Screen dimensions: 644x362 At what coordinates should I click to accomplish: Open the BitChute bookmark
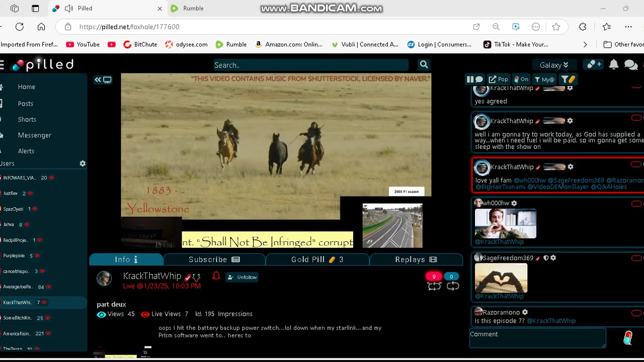pyautogui.click(x=140, y=44)
